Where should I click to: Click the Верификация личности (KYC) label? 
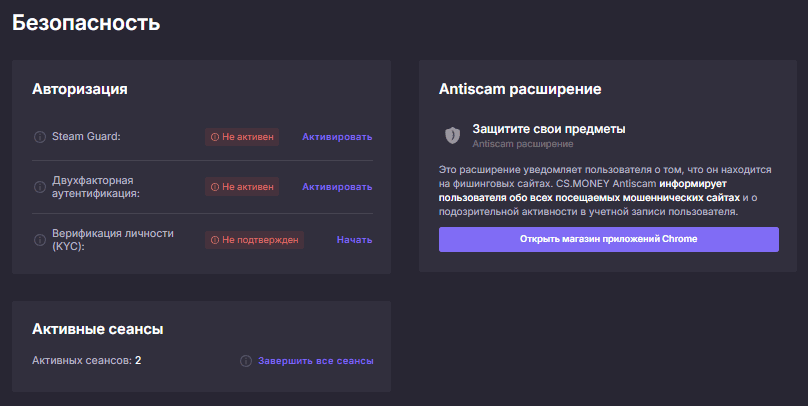[x=112, y=240]
